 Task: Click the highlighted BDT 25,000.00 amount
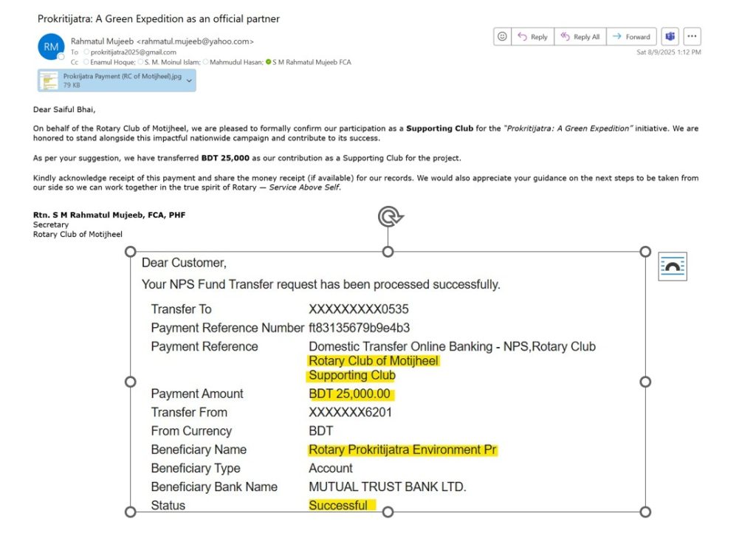(349, 393)
